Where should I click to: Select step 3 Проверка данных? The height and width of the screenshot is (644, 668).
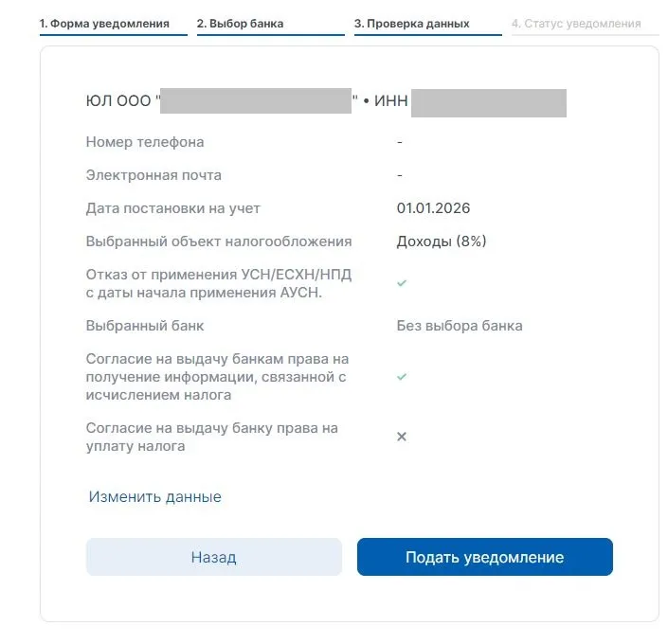point(412,24)
